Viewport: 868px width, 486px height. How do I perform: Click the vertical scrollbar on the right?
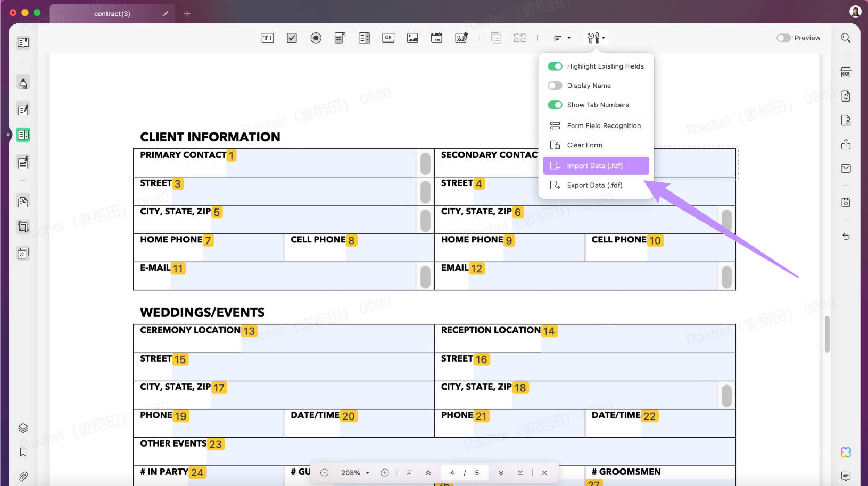coord(827,334)
